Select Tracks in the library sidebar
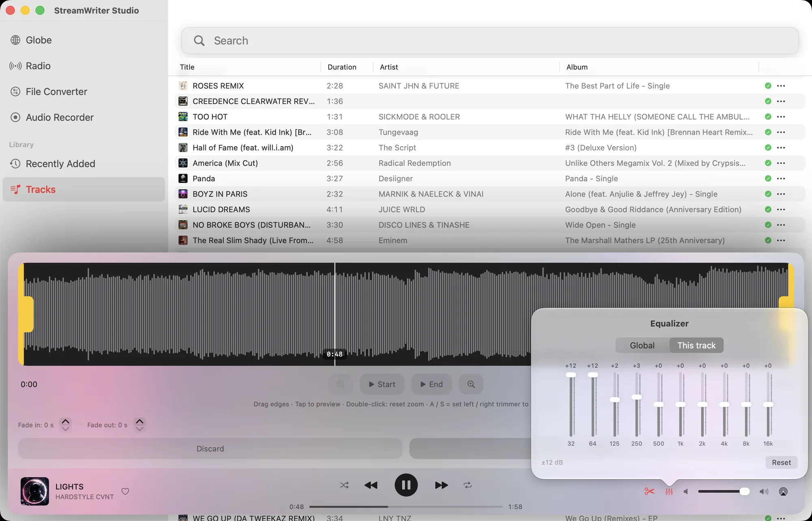Image resolution: width=812 pixels, height=521 pixels. pyautogui.click(x=84, y=189)
